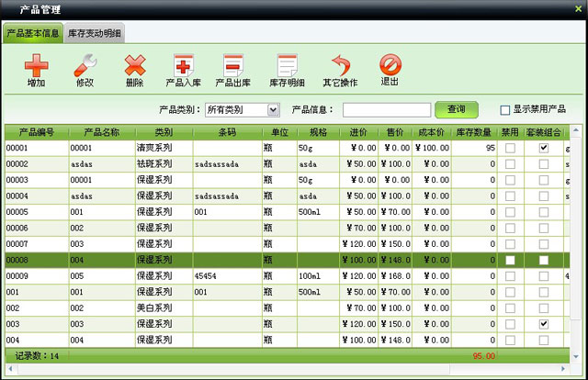Image resolution: width=588 pixels, height=380 pixels.
Task: Switch to 库存变动明细 tab
Action: pyautogui.click(x=96, y=33)
